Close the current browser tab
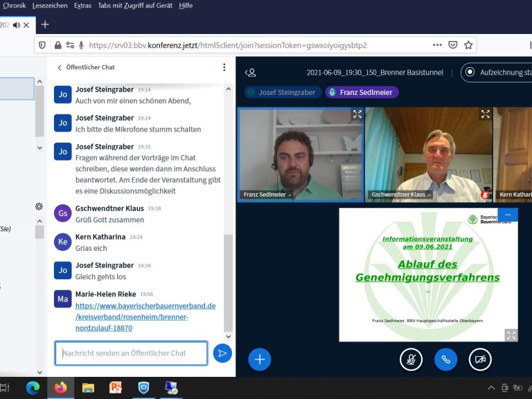 pos(26,25)
